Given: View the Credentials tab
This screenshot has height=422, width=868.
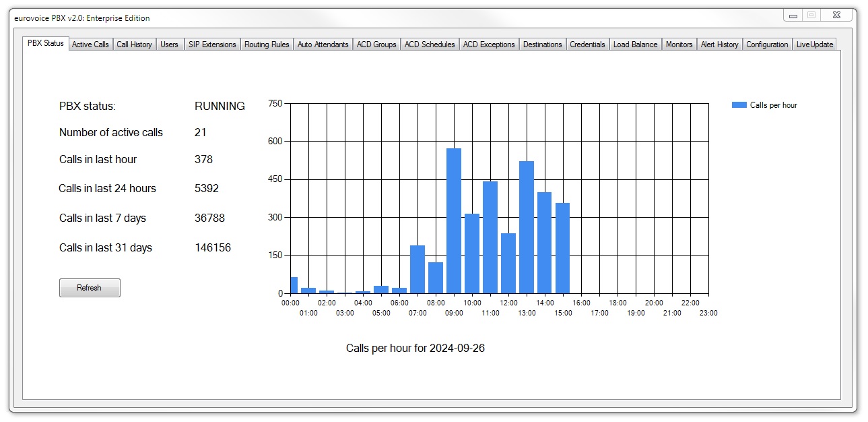Looking at the screenshot, I should click(x=587, y=44).
